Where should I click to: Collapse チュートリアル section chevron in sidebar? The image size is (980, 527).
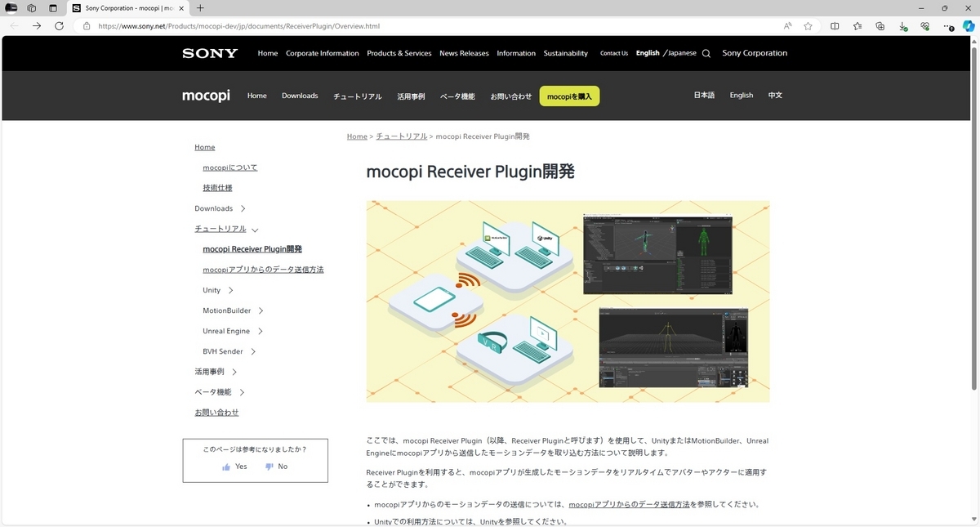(x=255, y=230)
